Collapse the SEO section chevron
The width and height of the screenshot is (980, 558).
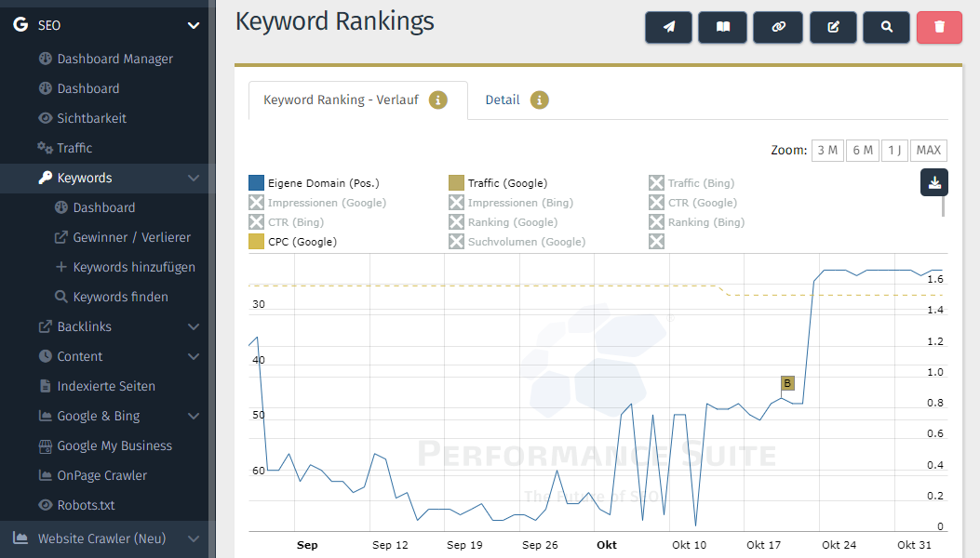(x=194, y=26)
